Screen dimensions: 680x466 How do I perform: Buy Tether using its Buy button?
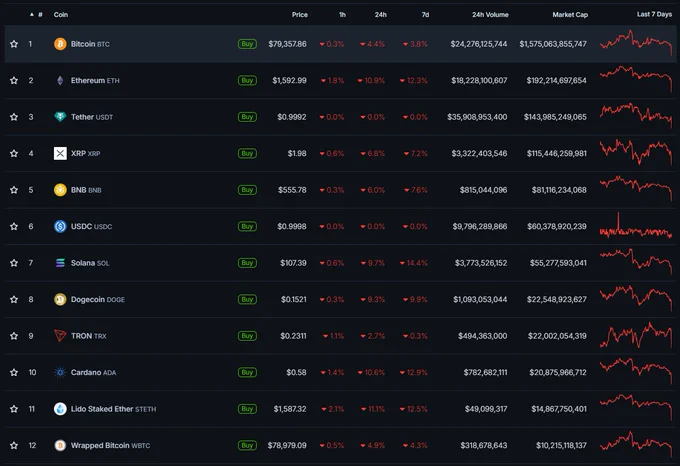pos(247,117)
